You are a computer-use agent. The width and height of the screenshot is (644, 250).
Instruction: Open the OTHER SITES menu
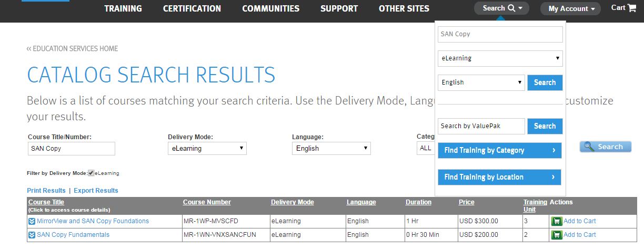(404, 8)
